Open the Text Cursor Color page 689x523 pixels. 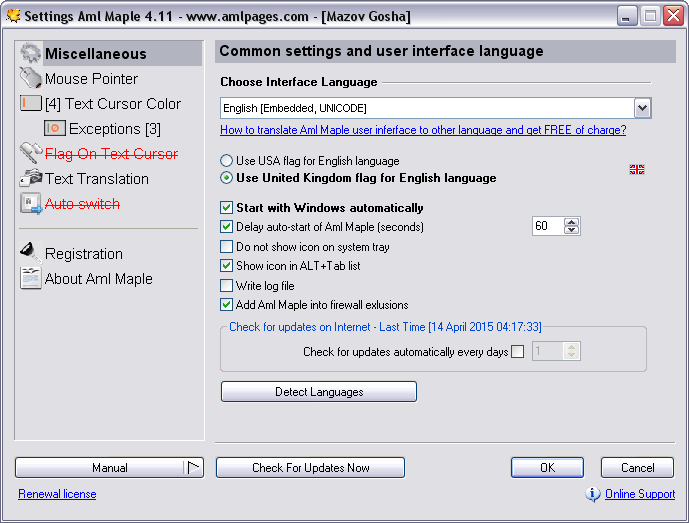tap(113, 104)
